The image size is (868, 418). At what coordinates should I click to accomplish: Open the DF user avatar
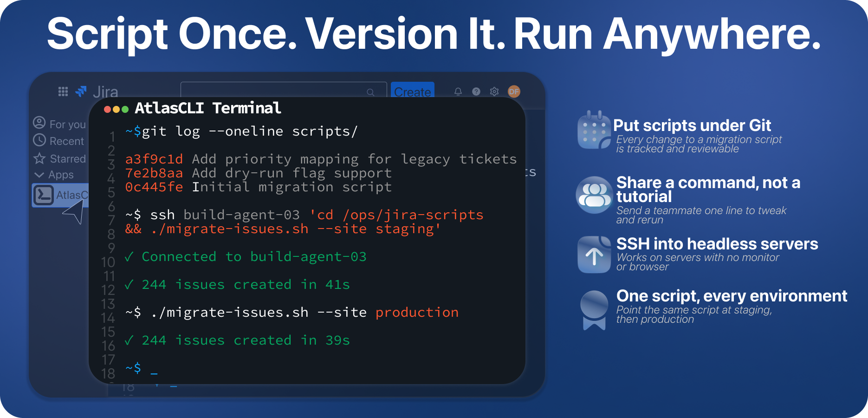pos(514,91)
